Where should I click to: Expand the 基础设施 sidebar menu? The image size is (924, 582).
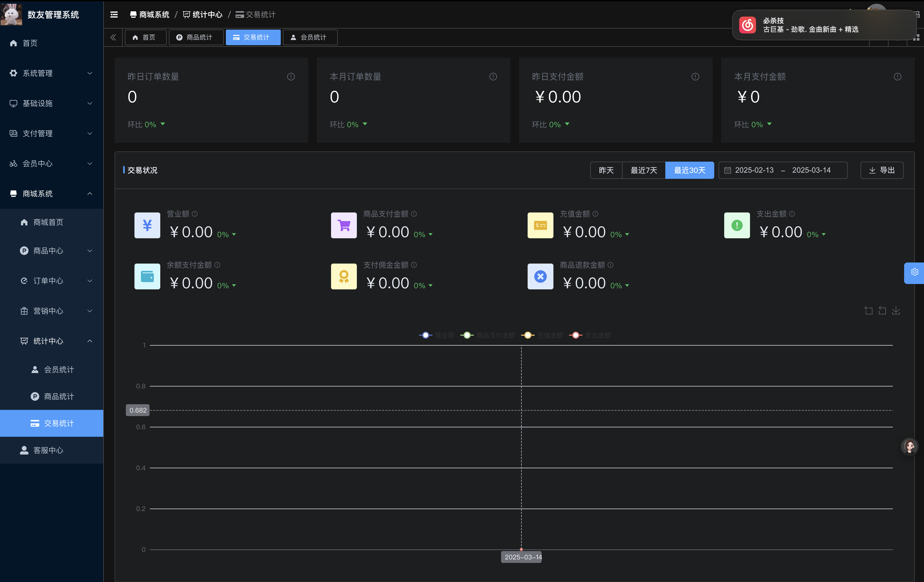tap(51, 103)
